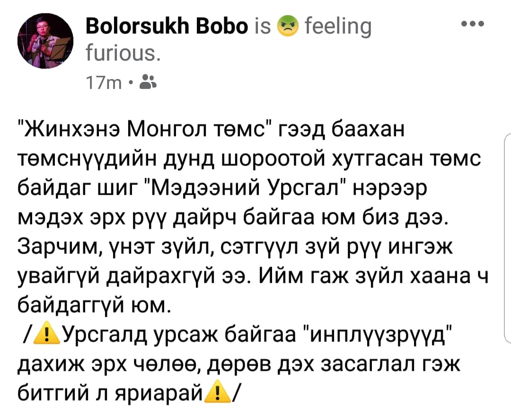Click the warning emoji after "яриарай"
The image size is (511, 420).
pos(215,393)
